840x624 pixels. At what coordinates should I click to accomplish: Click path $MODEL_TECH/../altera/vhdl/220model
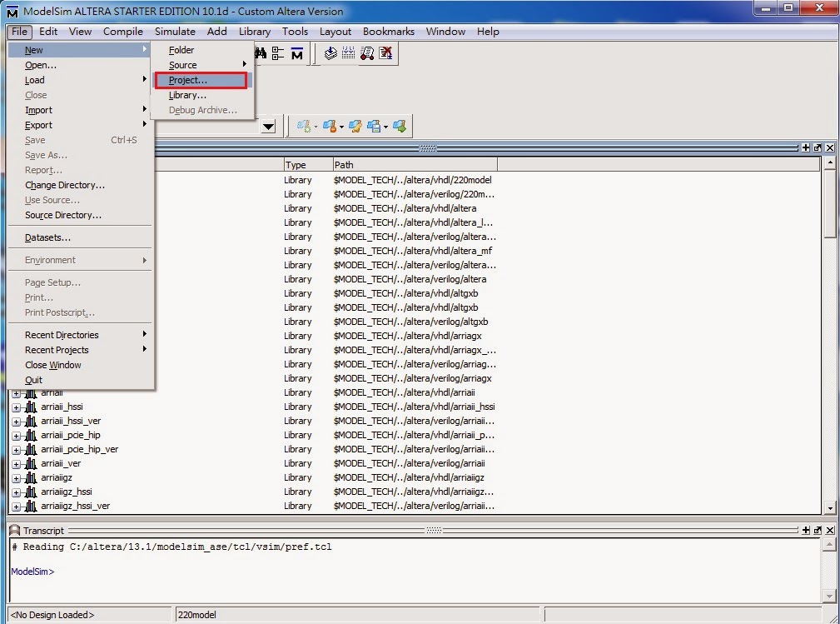(x=412, y=180)
